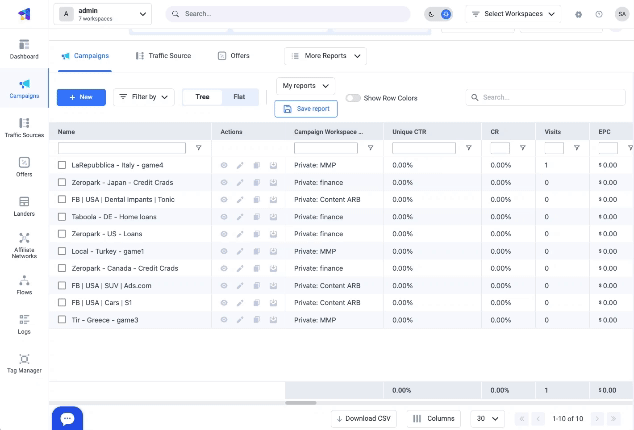Duplicate FB | USA | Dental Impants campaign
The height and width of the screenshot is (430, 634).
tap(256, 199)
